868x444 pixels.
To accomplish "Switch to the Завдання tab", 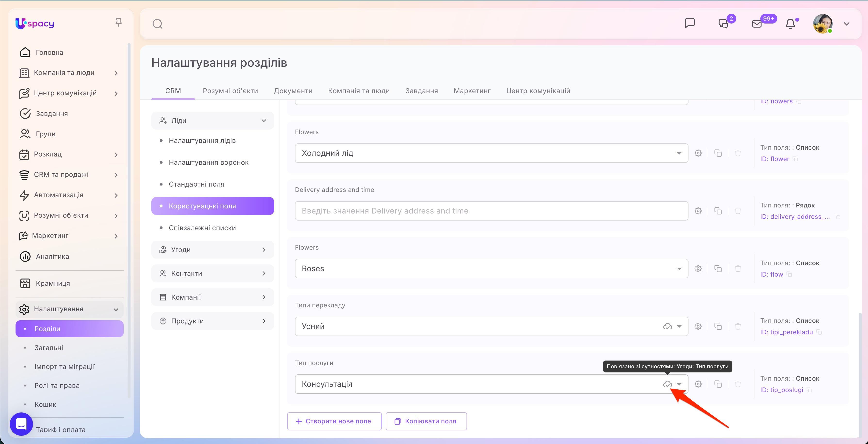I will [x=422, y=91].
